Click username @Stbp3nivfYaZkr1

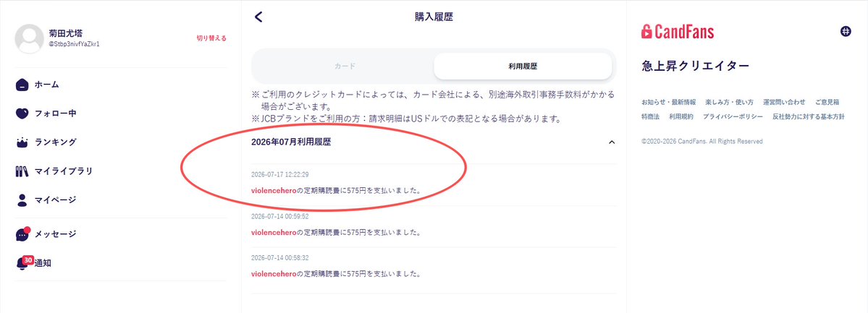(74, 43)
